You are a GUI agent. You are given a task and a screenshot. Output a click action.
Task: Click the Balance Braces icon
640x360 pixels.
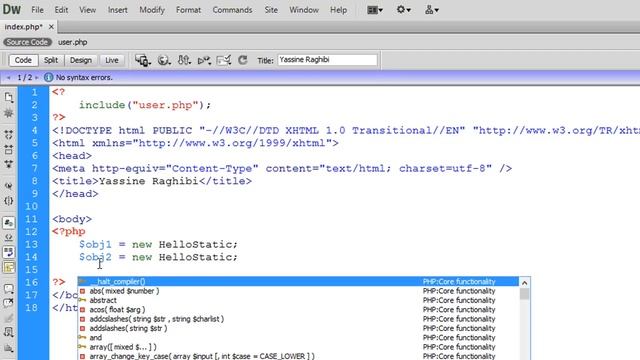pyautogui.click(x=9, y=201)
